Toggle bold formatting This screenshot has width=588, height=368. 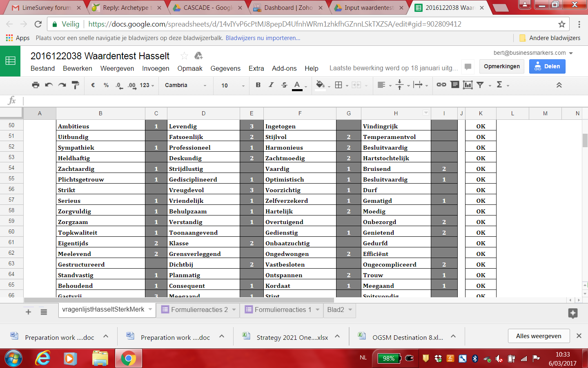point(258,85)
